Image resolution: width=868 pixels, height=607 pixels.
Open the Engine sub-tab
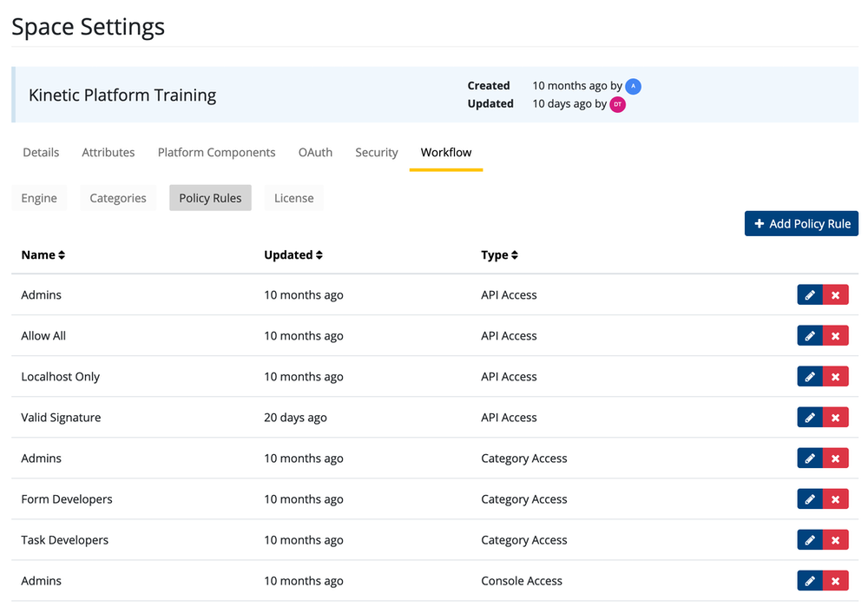39,198
